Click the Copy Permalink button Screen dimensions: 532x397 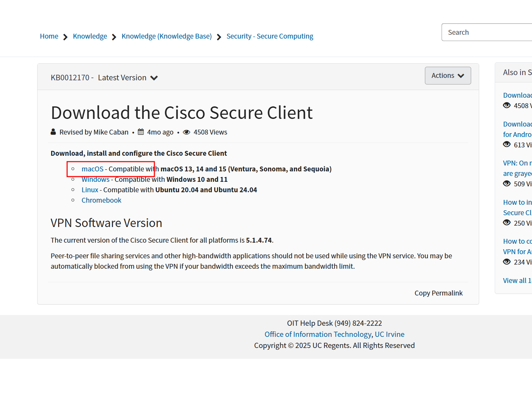point(438,293)
